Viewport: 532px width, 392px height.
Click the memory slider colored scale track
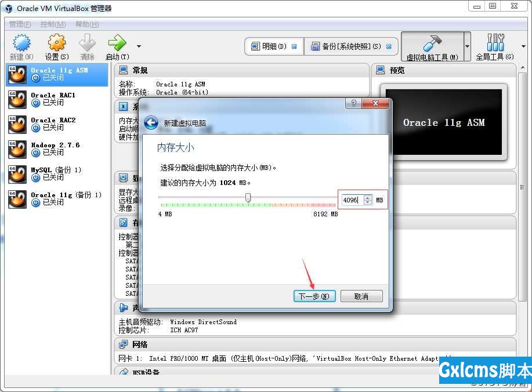point(248,205)
